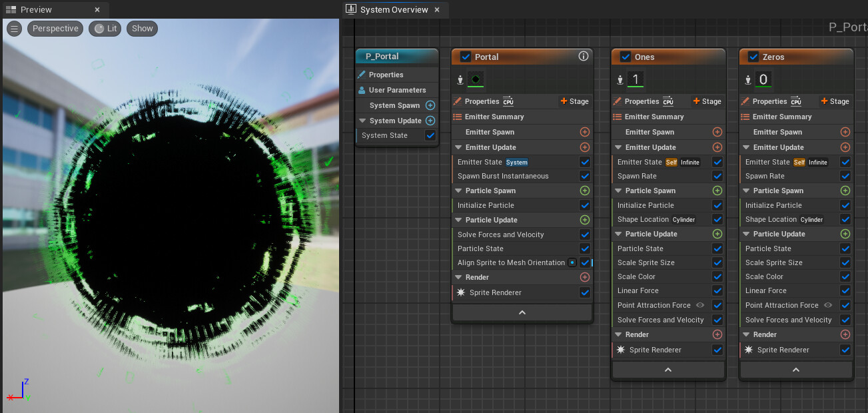
Task: Collapse the Portal emitter node
Action: point(522,312)
